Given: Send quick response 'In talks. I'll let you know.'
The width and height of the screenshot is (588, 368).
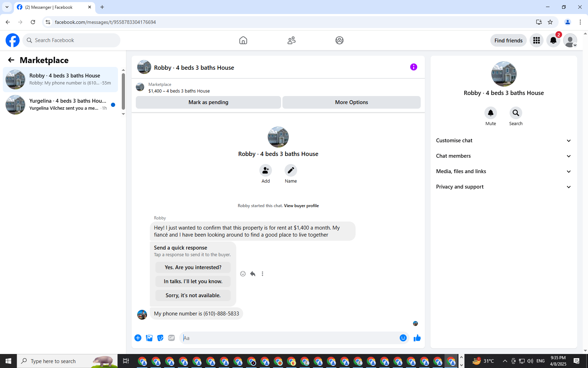Looking at the screenshot, I should coord(193,281).
